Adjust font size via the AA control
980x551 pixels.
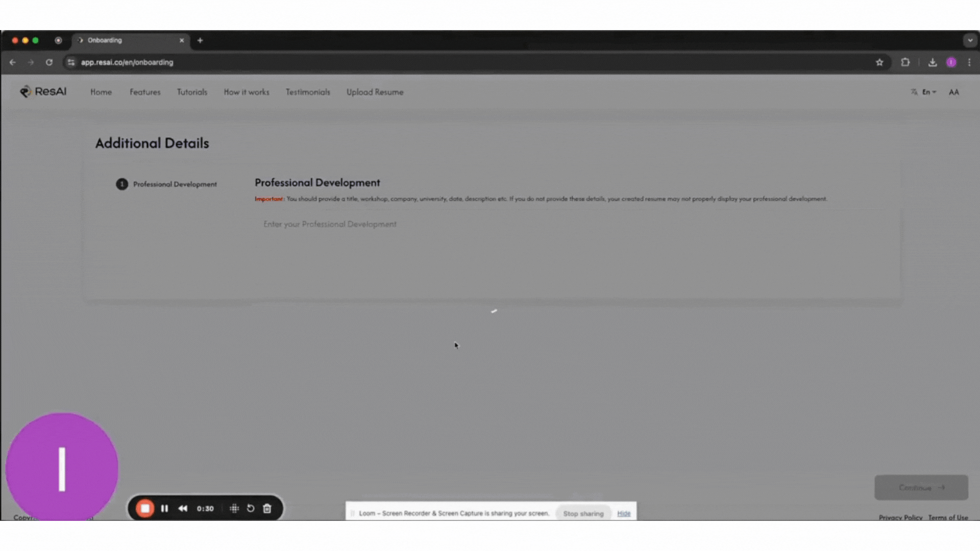[x=954, y=92]
